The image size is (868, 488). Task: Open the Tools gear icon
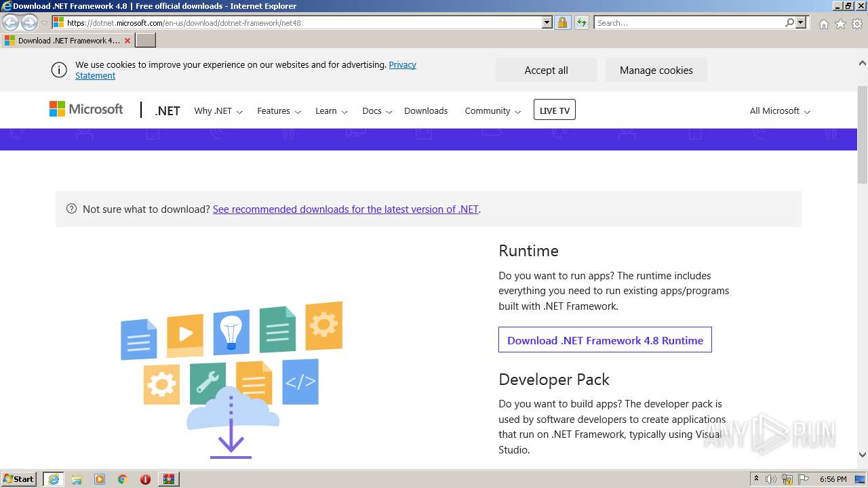click(x=857, y=24)
